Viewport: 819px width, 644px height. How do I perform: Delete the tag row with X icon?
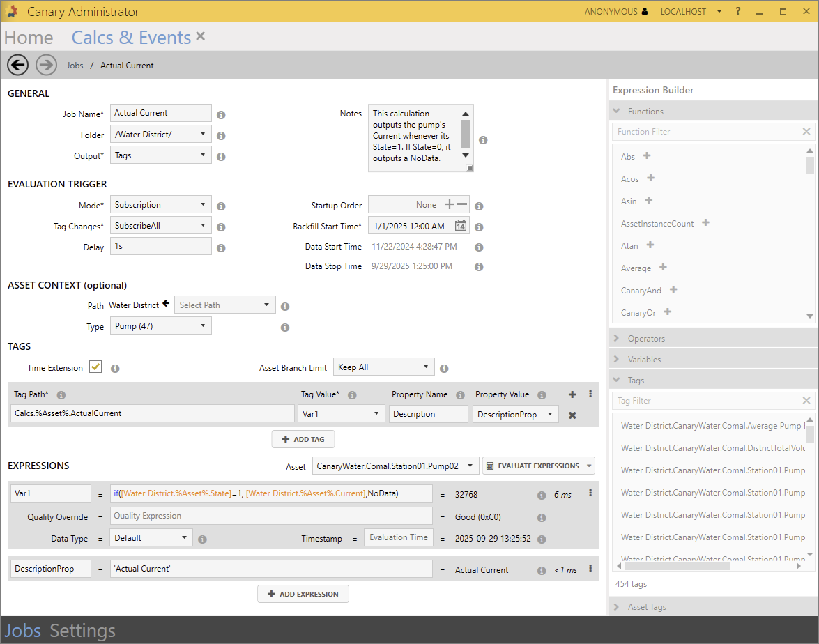pyautogui.click(x=572, y=415)
